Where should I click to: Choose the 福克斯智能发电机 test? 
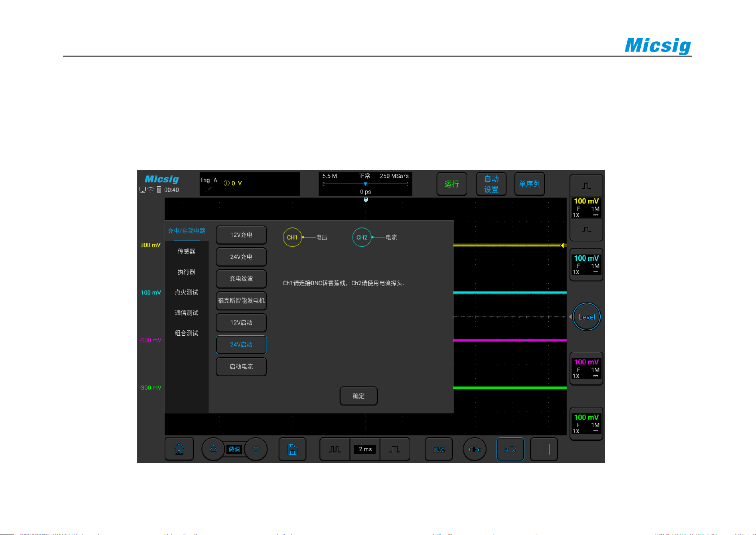tap(241, 301)
